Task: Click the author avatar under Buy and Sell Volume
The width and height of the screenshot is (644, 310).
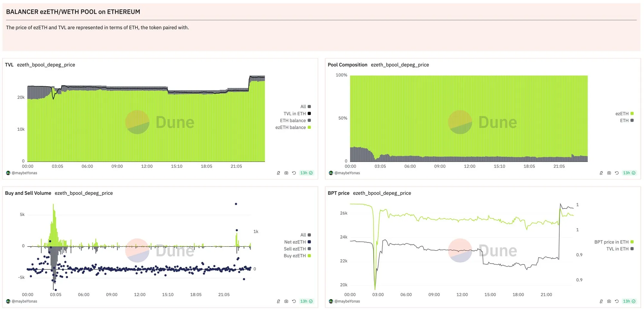Action: (x=8, y=301)
